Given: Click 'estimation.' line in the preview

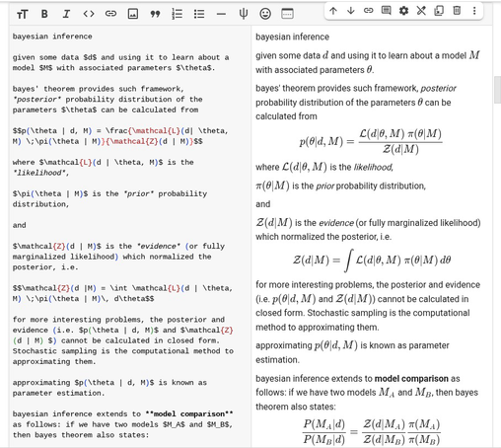Looking at the screenshot, I should (277, 360).
